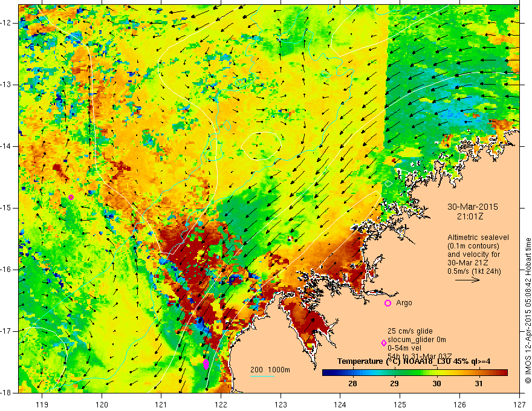Click the longitude axis label 121
The image size is (532, 411).
[x=161, y=404]
